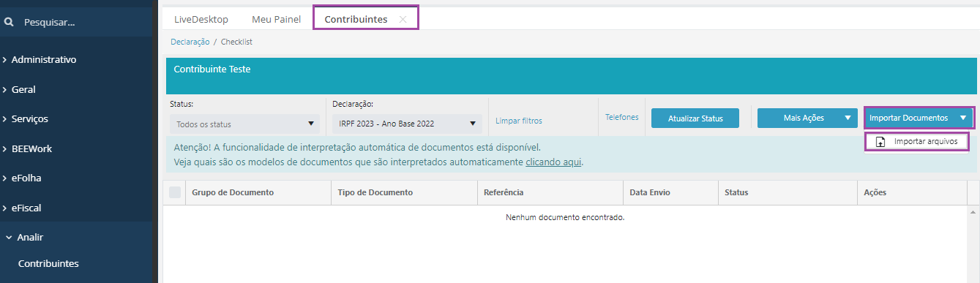Click the search magnifier icon in sidebar
This screenshot has height=283, width=980.
9,23
